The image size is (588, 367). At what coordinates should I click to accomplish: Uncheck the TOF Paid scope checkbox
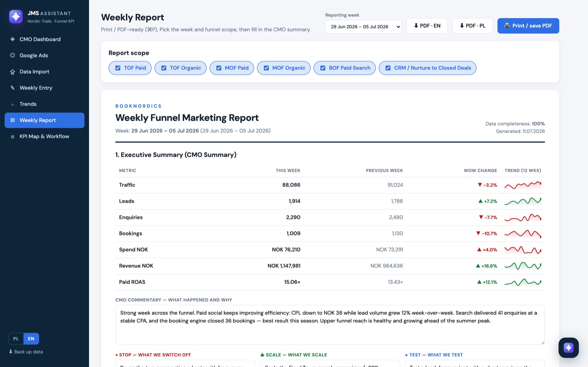point(118,68)
